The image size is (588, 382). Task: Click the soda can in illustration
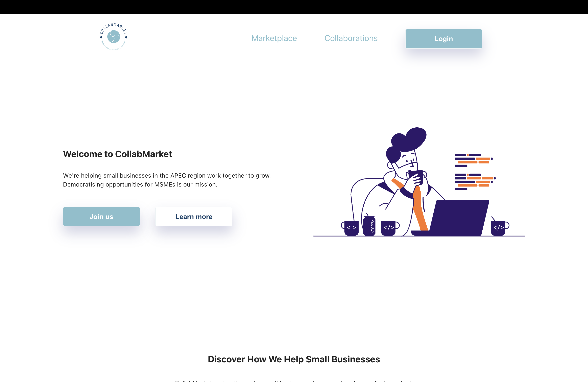369,225
